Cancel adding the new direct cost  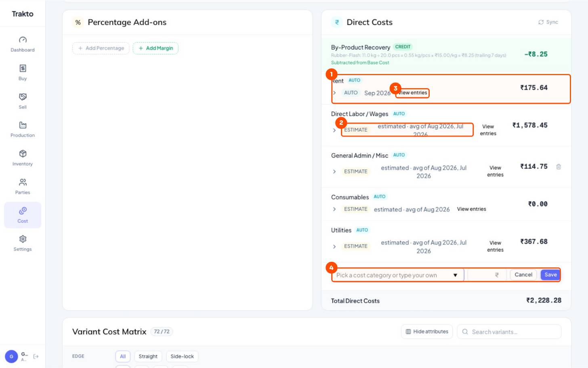[523, 275]
